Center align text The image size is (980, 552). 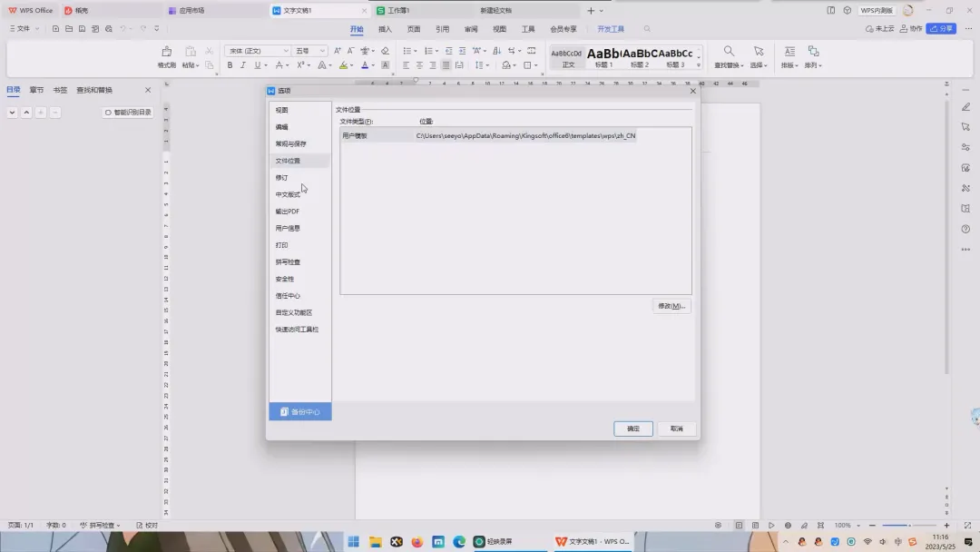tap(419, 65)
